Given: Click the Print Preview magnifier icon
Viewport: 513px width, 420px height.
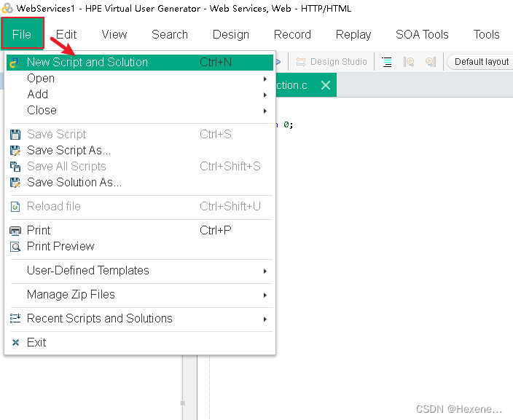Looking at the screenshot, I should pyautogui.click(x=15, y=247).
